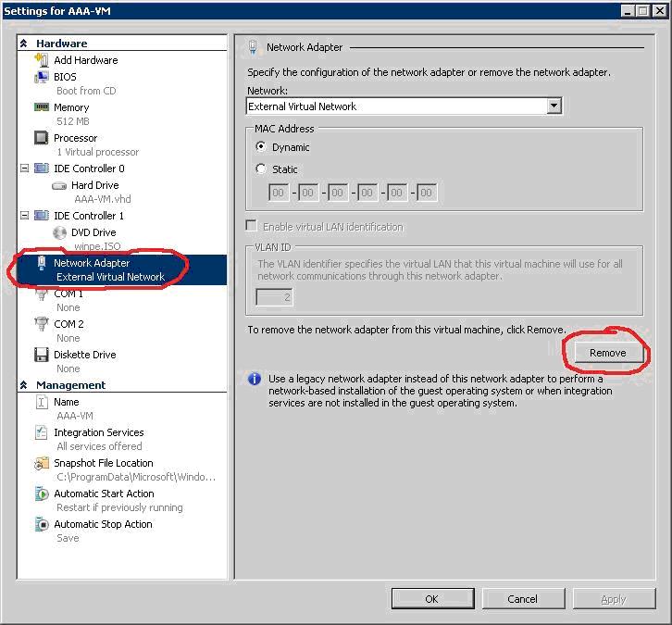Viewport: 672px width, 625px height.
Task: Collapse the IDE Controller 1 node
Action: click(x=24, y=215)
